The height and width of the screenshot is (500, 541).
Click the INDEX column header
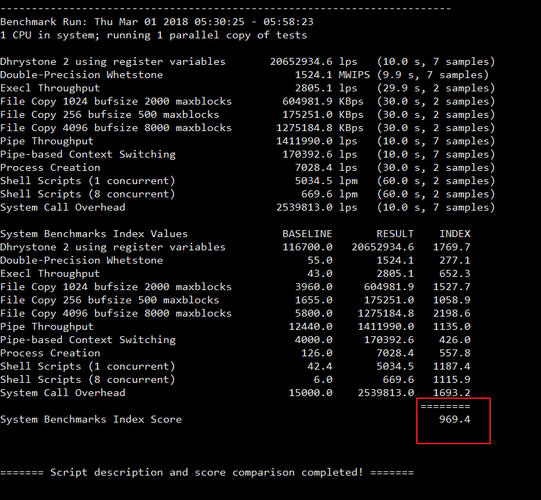click(454, 234)
